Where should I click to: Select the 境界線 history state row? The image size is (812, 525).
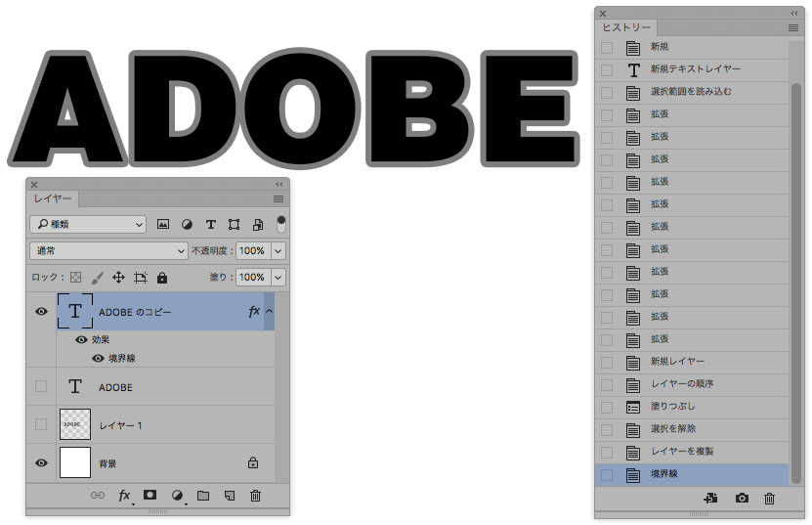pyautogui.click(x=692, y=475)
